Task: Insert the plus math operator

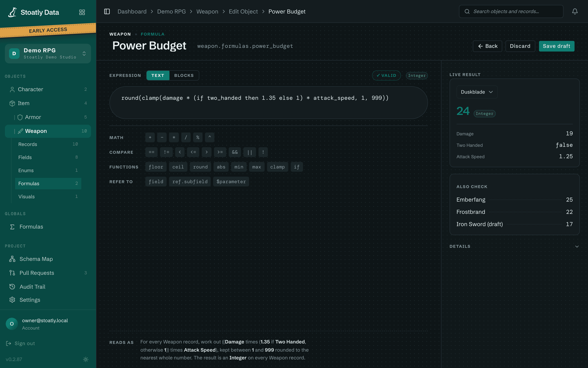Action: click(150, 138)
